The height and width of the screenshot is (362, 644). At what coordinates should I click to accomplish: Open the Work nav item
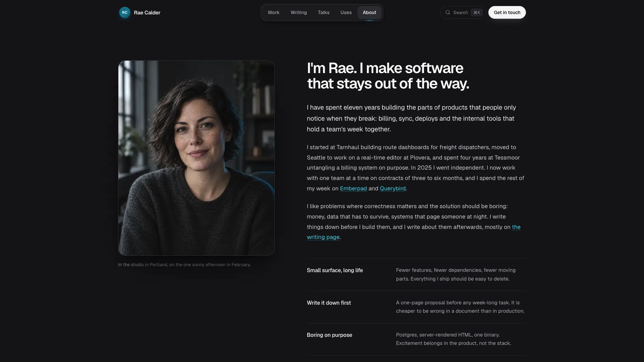point(273,12)
